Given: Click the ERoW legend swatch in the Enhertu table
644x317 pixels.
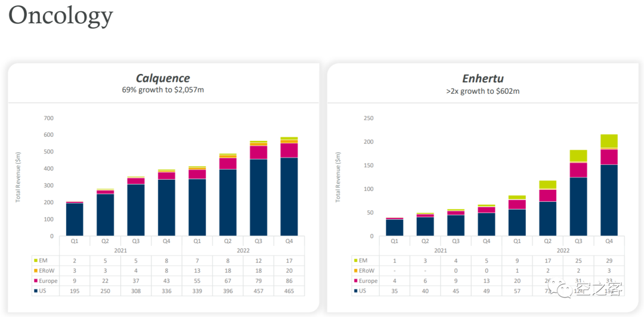Looking at the screenshot, I should (355, 271).
